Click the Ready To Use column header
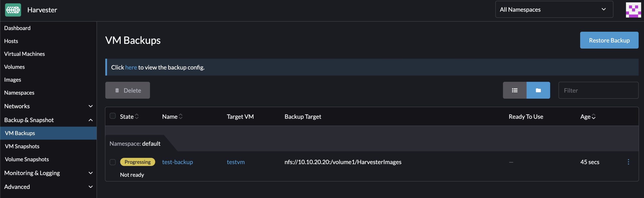Viewport: 644px width, 198px height. pyautogui.click(x=526, y=116)
